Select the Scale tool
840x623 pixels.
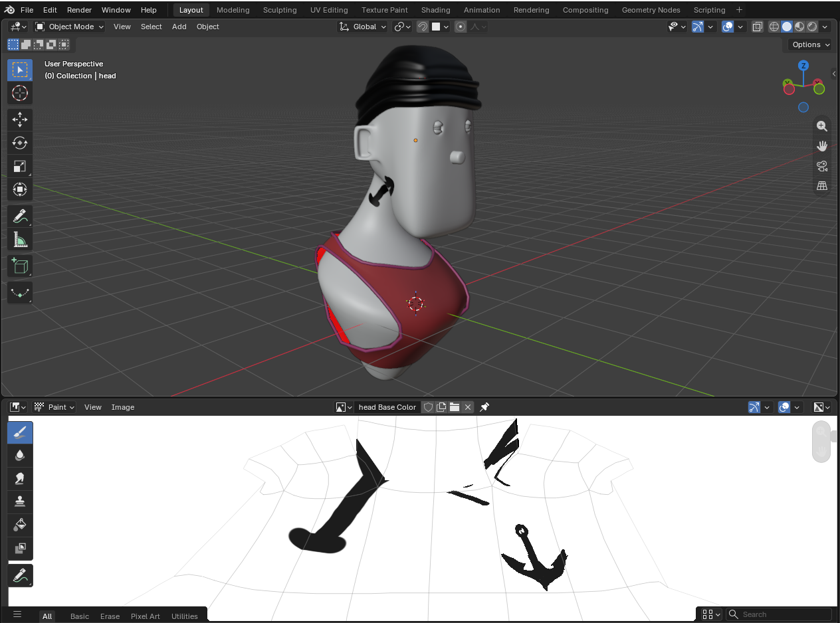tap(20, 166)
